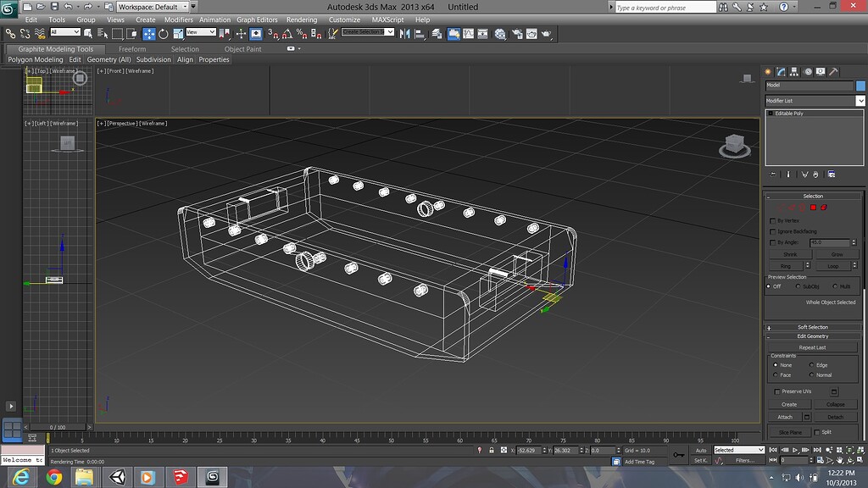
Task: Activate the Vertex sub-object mode icon
Action: coord(782,207)
